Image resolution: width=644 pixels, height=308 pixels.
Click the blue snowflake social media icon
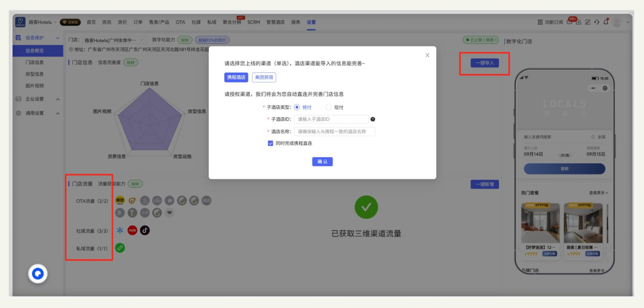(x=120, y=230)
